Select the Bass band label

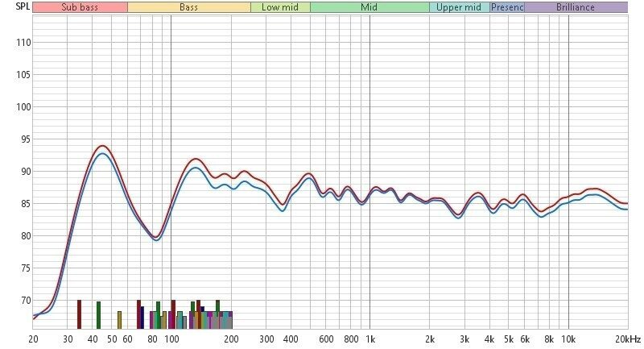point(189,7)
